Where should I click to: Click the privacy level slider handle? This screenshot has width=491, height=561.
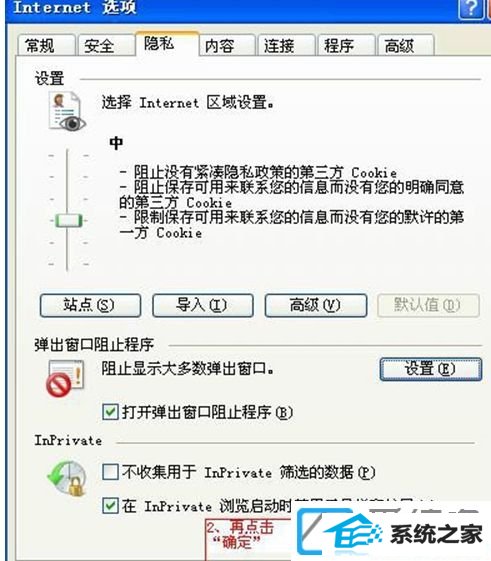[69, 220]
